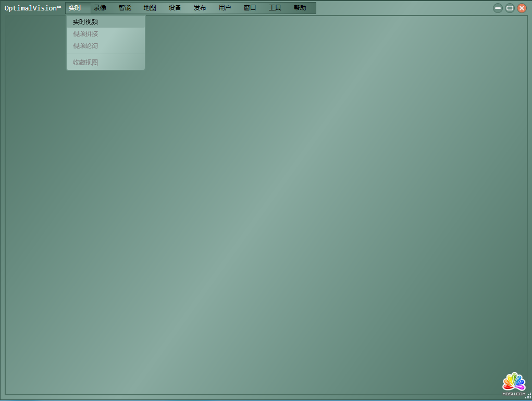The width and height of the screenshot is (532, 401).
Task: Open the 发布 menu
Action: 200,8
